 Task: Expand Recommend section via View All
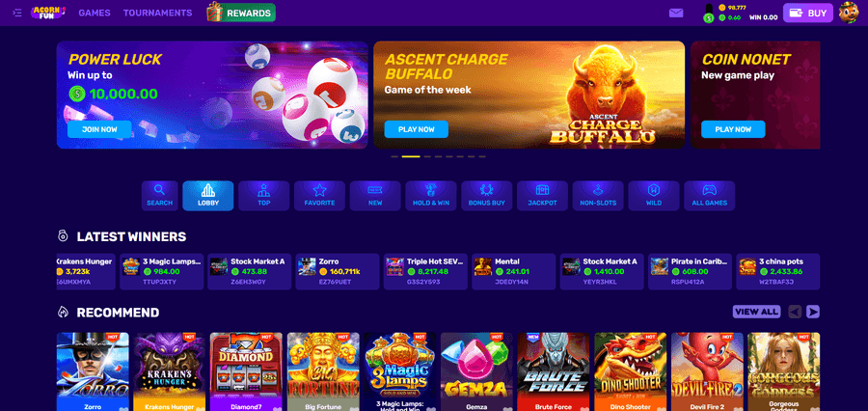(x=756, y=312)
